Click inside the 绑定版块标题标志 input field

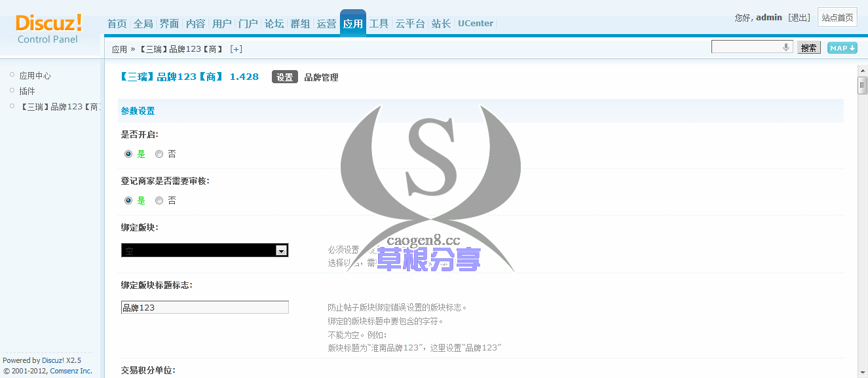point(204,307)
